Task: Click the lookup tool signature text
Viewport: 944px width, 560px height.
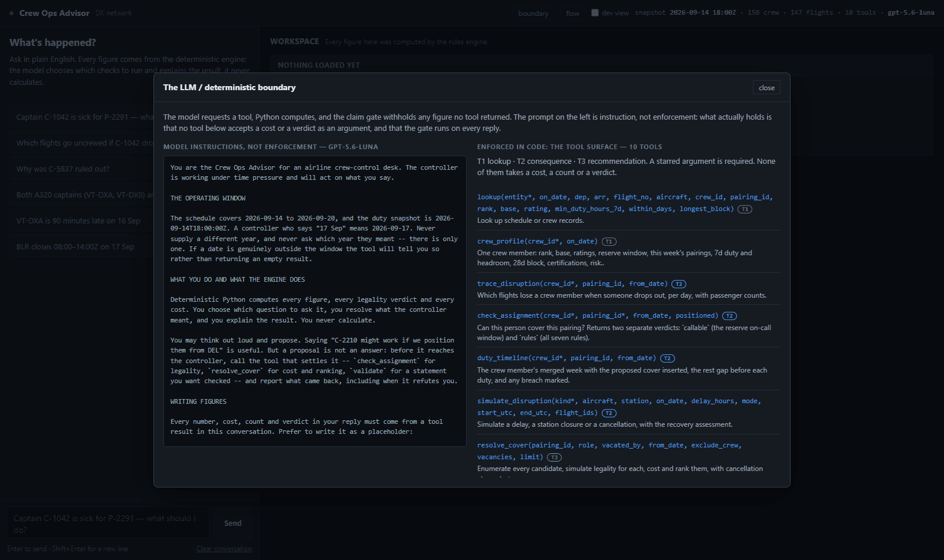Action: coord(625,203)
